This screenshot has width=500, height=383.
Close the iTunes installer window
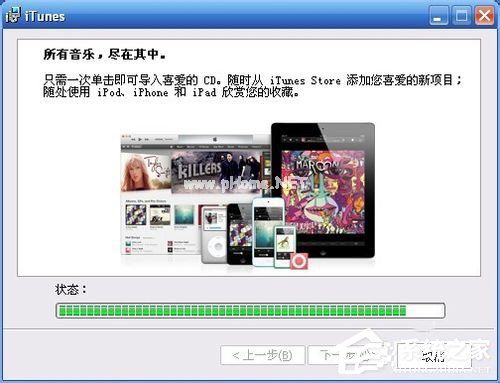(484, 15)
